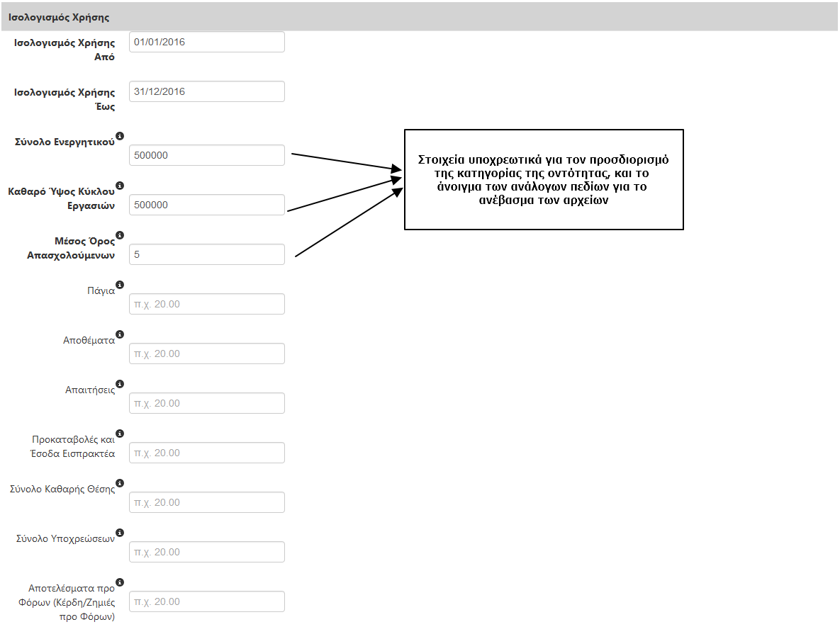Focus the Ισολογισμός Χρήσης Έως date field
Image resolution: width=840 pixels, height=639 pixels.
(x=206, y=91)
